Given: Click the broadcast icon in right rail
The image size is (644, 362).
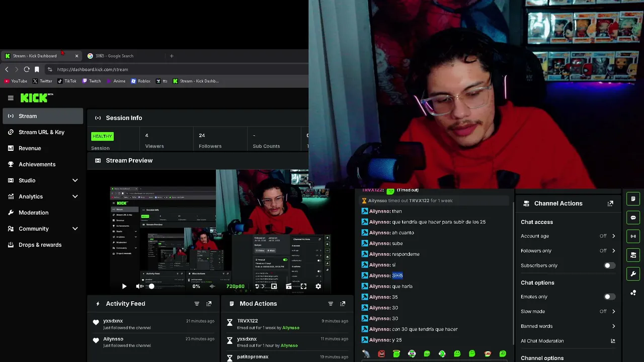Looking at the screenshot, I should tap(633, 236).
